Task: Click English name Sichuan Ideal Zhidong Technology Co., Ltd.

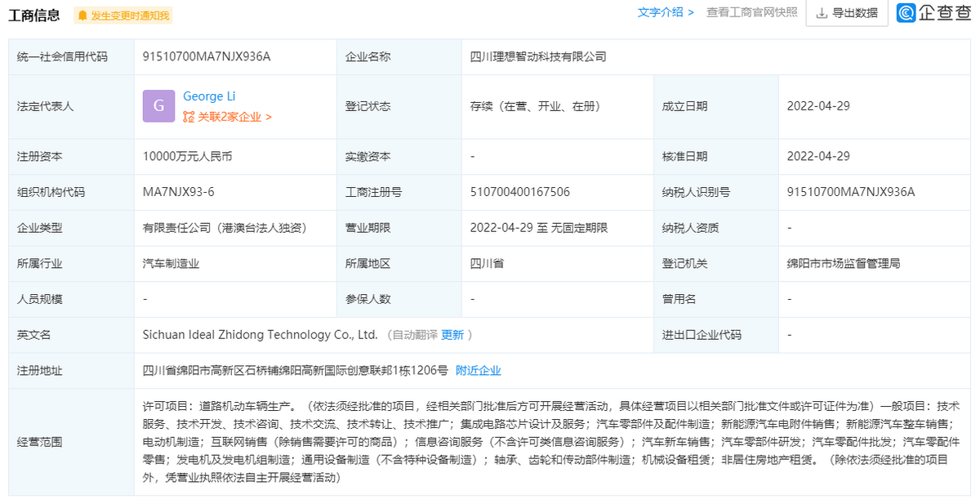Action: pos(261,335)
